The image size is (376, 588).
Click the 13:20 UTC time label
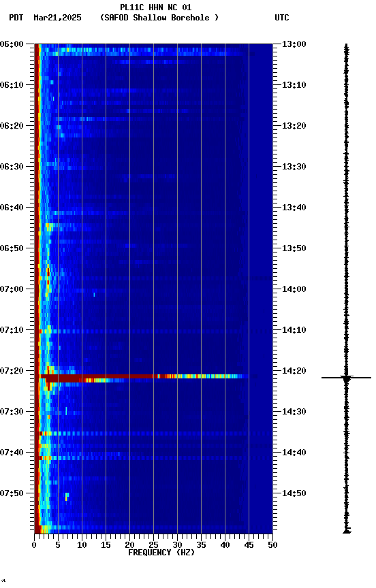294,126
